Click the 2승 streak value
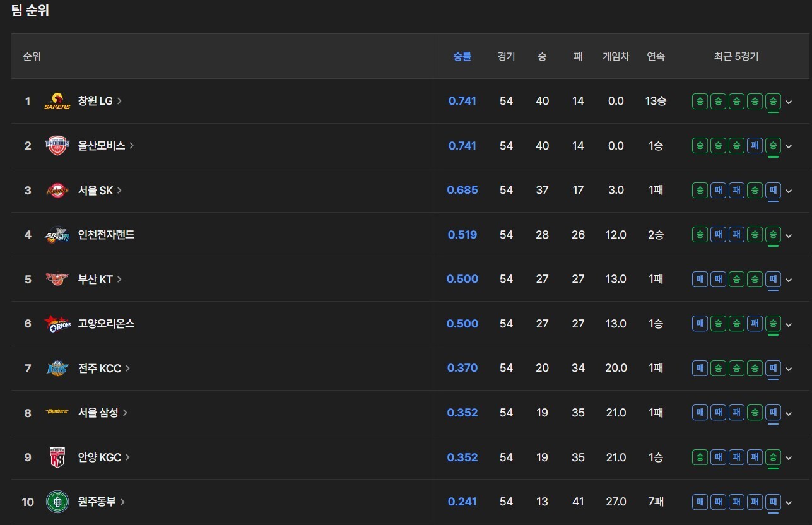 coord(656,235)
